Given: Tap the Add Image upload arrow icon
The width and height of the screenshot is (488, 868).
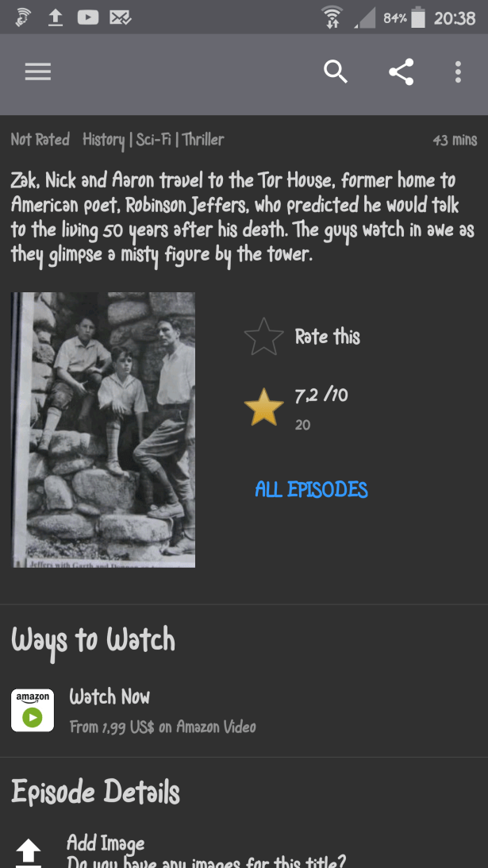Looking at the screenshot, I should [29, 852].
